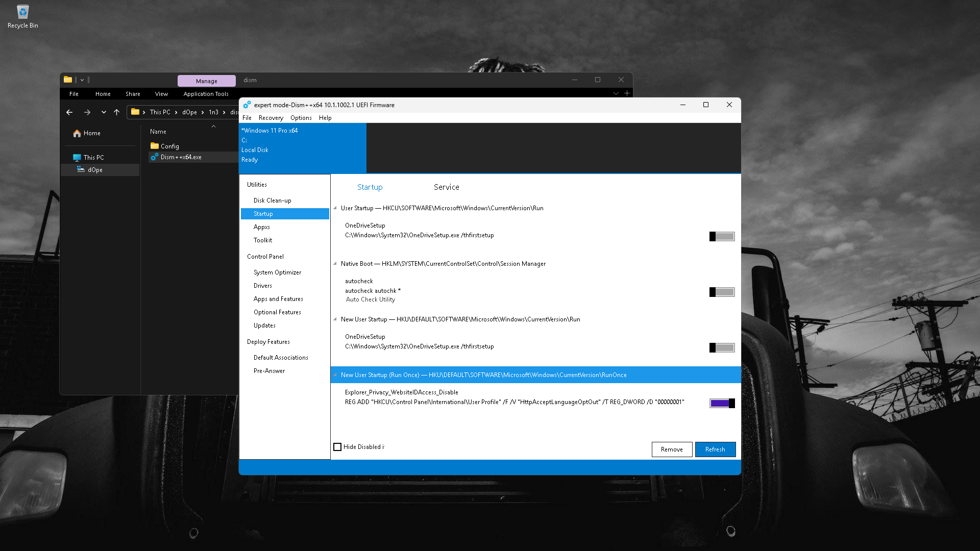
Task: Go up one folder level in Explorer
Action: point(116,112)
